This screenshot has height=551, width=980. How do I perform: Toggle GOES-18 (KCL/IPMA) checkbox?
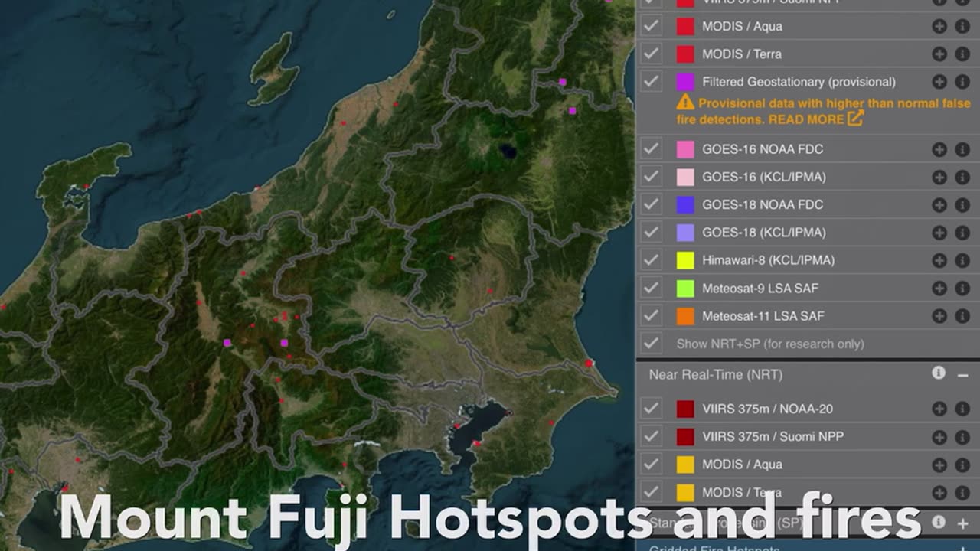pyautogui.click(x=651, y=233)
